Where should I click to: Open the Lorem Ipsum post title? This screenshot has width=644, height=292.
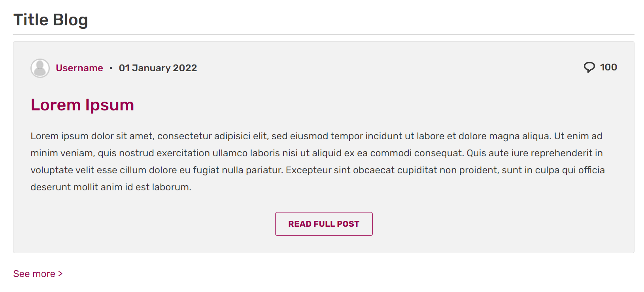click(82, 105)
